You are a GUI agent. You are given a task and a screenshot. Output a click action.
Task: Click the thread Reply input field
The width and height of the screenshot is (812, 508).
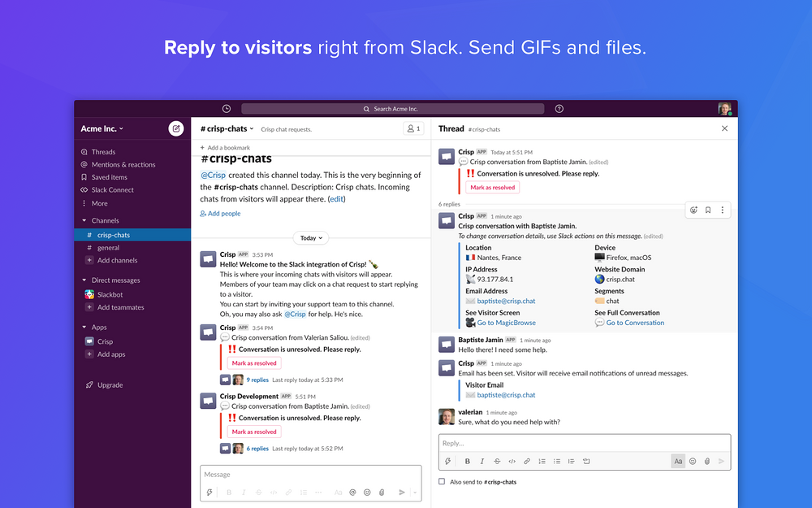pyautogui.click(x=585, y=444)
